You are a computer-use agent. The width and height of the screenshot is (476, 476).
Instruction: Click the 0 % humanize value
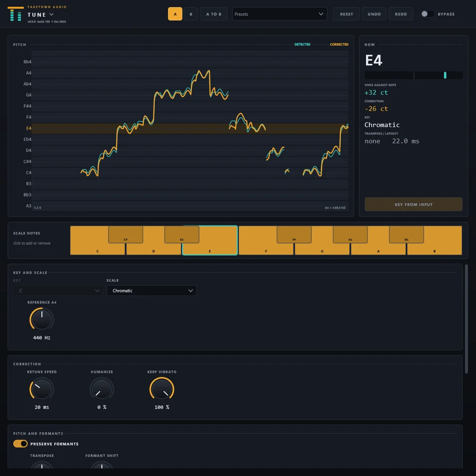click(x=102, y=407)
